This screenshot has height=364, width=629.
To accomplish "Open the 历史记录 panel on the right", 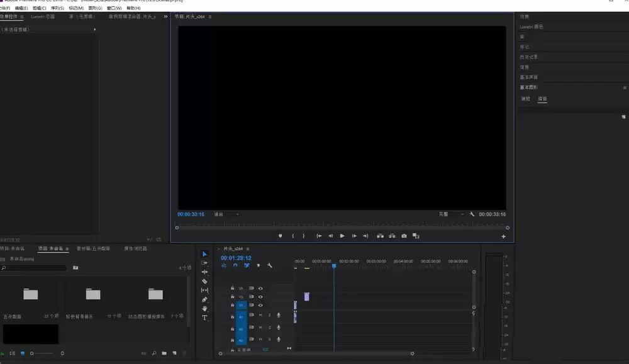I will click(530, 57).
